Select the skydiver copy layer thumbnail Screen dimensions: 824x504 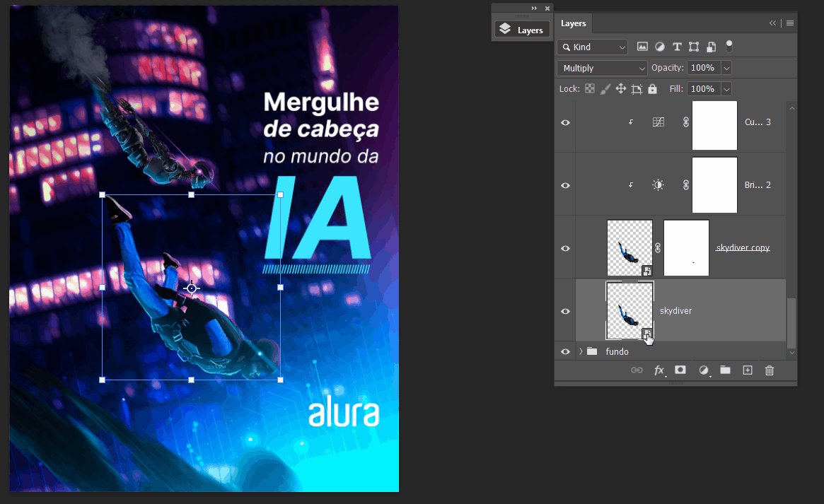coord(629,248)
